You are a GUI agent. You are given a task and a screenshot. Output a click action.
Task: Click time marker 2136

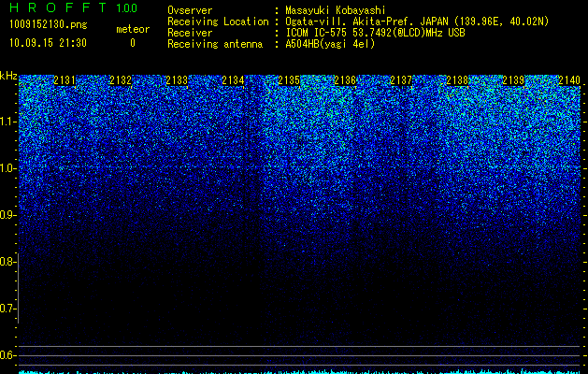(345, 80)
